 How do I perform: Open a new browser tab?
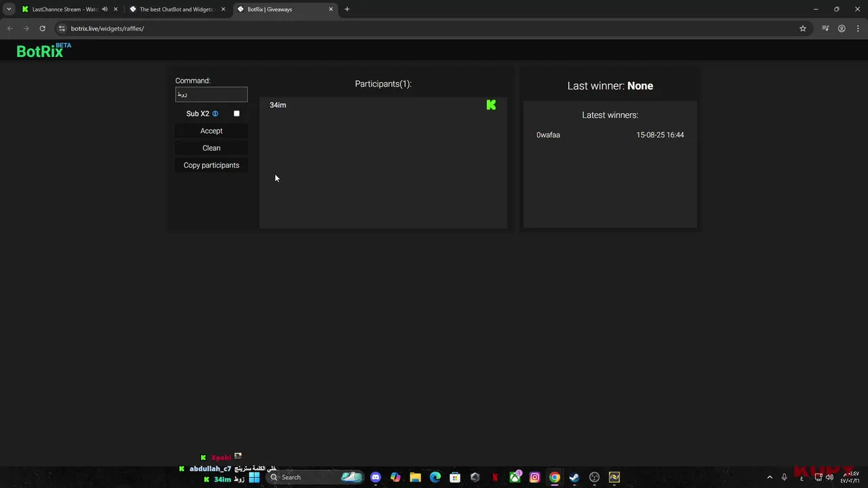click(347, 9)
